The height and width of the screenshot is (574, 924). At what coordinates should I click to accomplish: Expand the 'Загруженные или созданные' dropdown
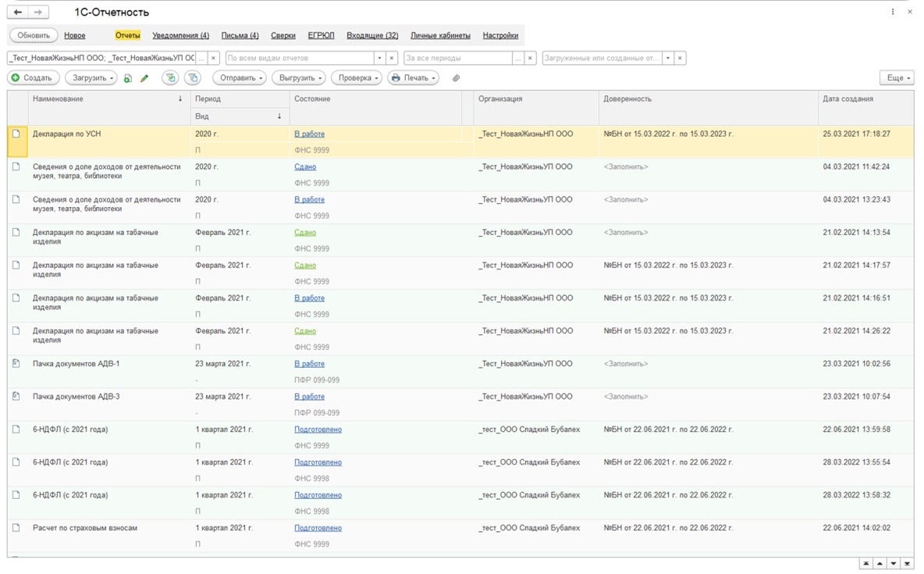(x=668, y=58)
